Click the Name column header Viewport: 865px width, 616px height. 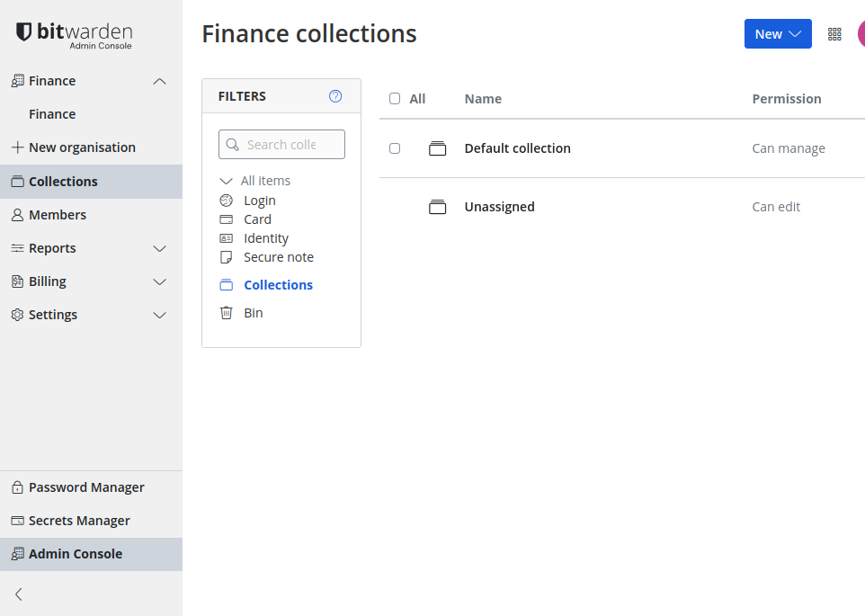[483, 99]
